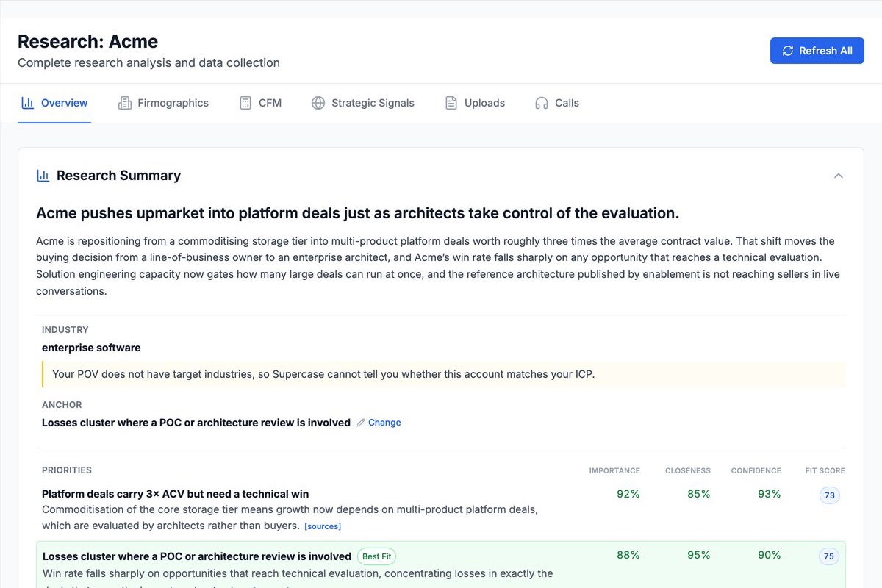The image size is (882, 588).
Task: Click the Overview bar chart icon
Action: 28,103
